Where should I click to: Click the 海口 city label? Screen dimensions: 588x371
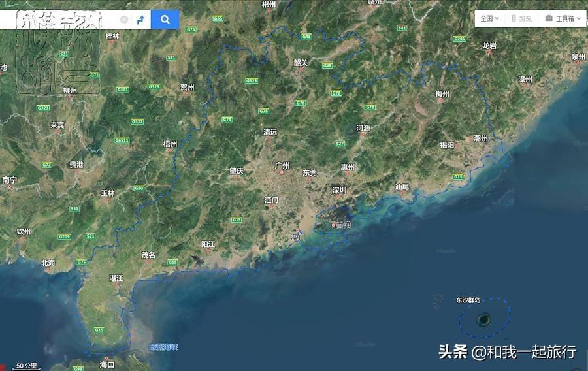click(x=107, y=364)
